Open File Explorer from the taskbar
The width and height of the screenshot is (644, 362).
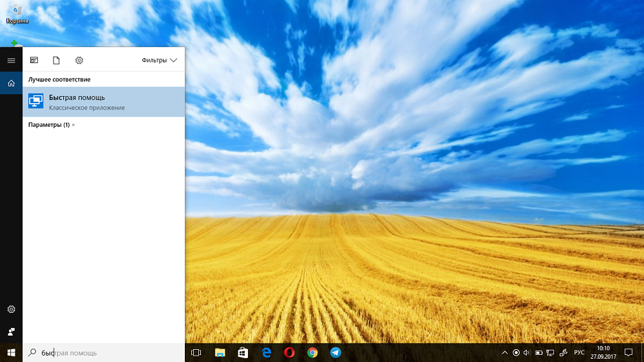tap(220, 352)
